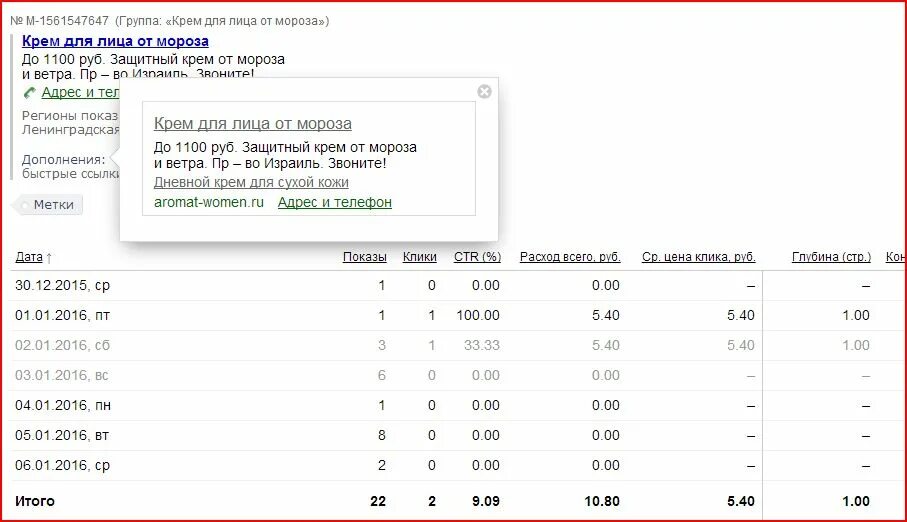Screen dimensions: 907x522
Task: Sort by 'Клики' column header
Action: pyautogui.click(x=419, y=257)
